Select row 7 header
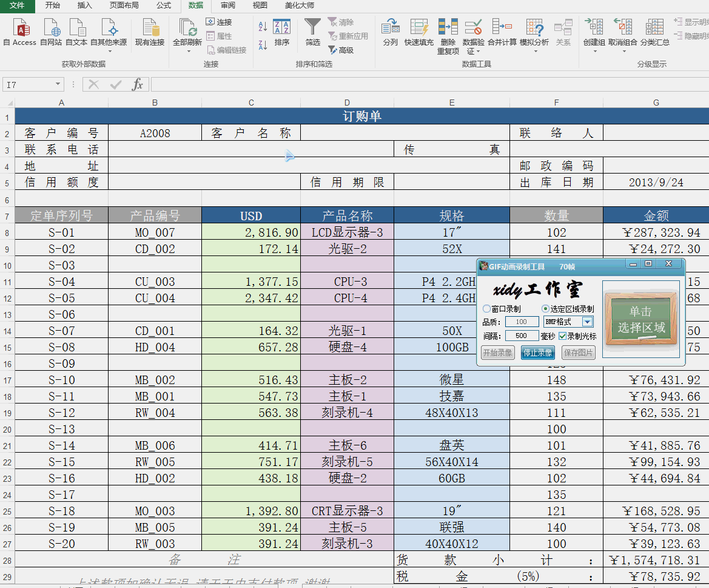The image size is (709, 588). pyautogui.click(x=7, y=216)
